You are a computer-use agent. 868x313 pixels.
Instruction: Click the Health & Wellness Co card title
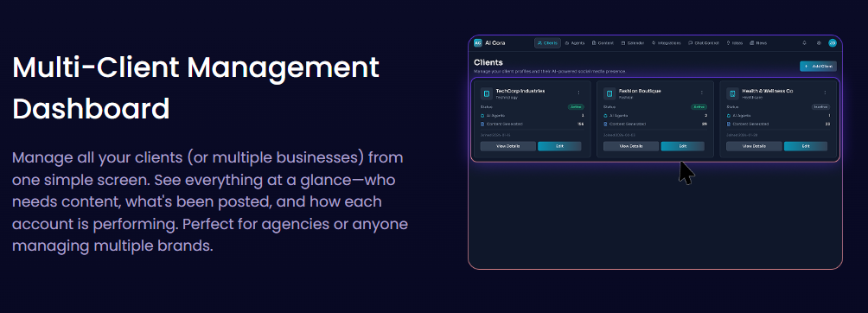point(767,91)
